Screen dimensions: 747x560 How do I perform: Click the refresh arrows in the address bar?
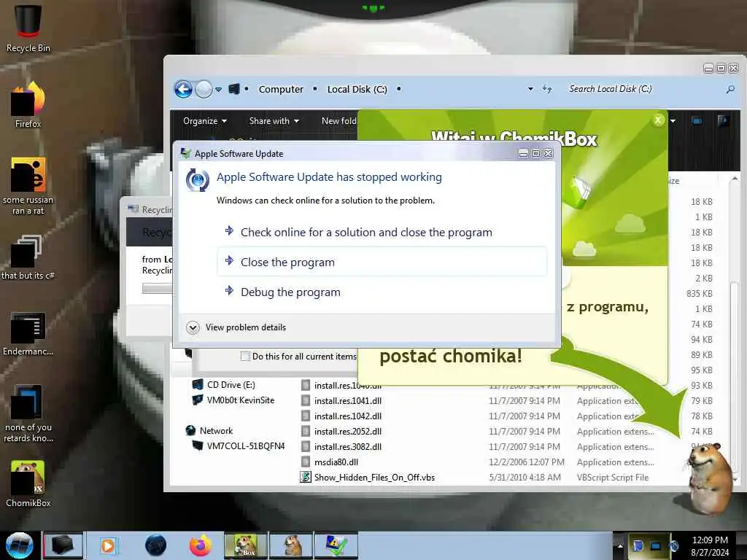click(547, 89)
